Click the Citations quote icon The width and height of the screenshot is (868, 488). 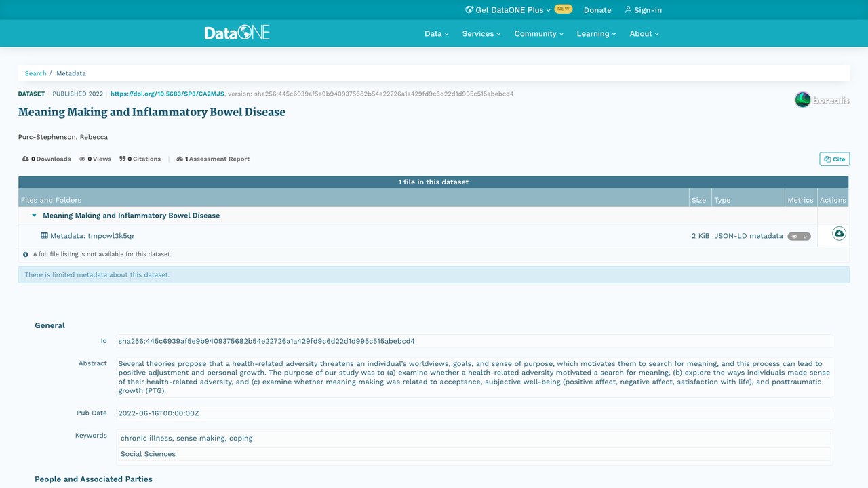[123, 159]
